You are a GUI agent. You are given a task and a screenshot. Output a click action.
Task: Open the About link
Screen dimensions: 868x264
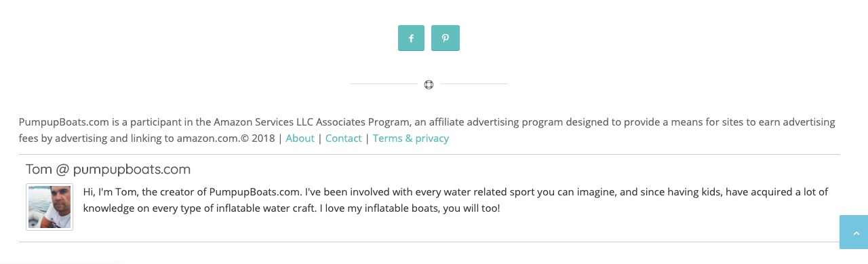click(300, 138)
